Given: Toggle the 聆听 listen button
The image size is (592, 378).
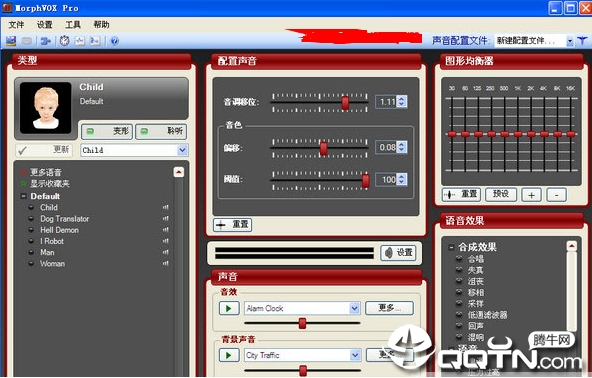Looking at the screenshot, I should pyautogui.click(x=161, y=131).
